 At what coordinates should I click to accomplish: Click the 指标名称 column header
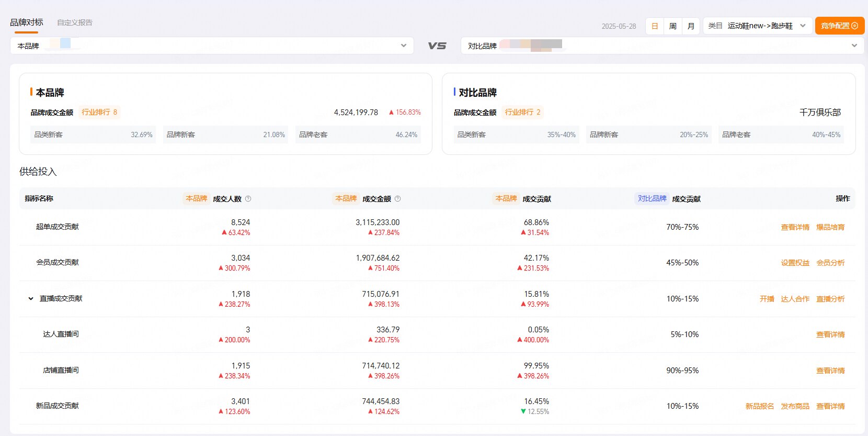tap(39, 198)
